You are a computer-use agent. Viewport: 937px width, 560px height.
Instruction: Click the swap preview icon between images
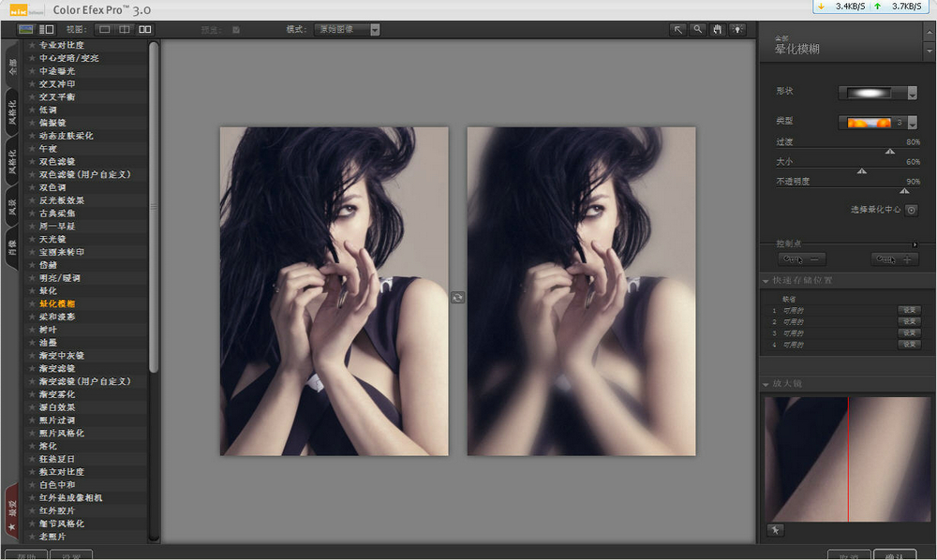pyautogui.click(x=457, y=296)
